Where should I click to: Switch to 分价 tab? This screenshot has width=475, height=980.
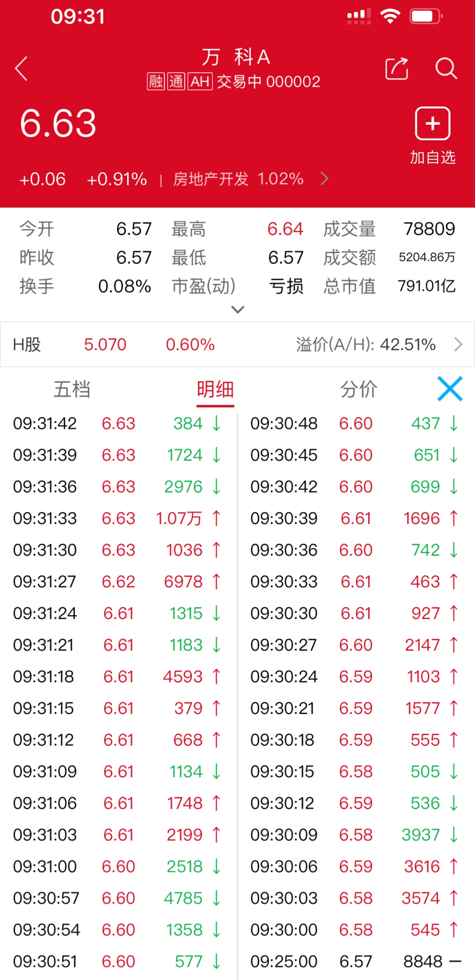359,389
